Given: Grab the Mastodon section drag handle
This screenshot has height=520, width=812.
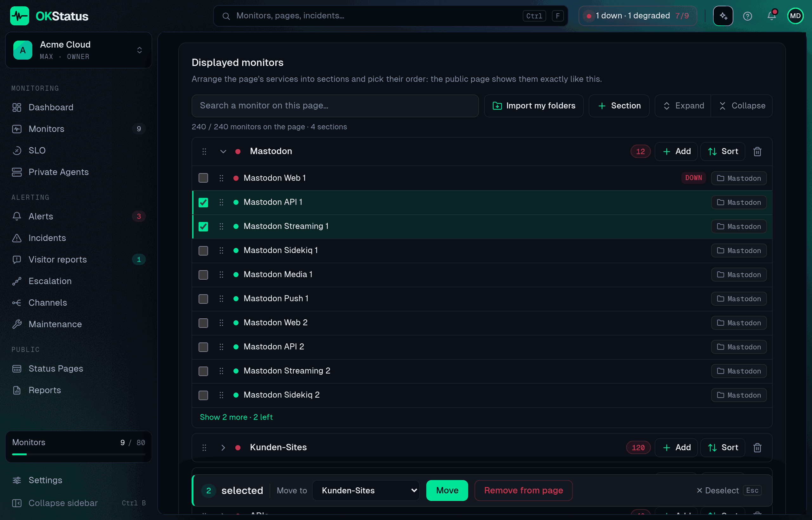Looking at the screenshot, I should tap(204, 151).
